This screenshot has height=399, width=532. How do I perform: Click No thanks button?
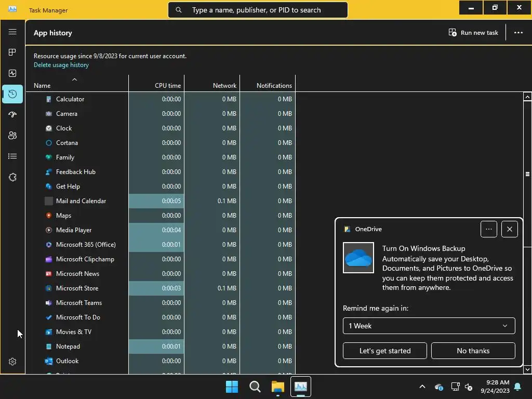point(473,351)
